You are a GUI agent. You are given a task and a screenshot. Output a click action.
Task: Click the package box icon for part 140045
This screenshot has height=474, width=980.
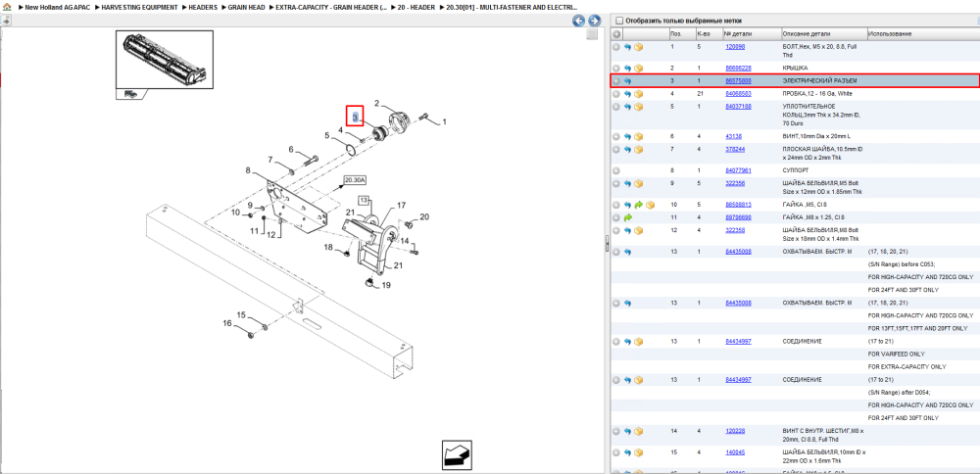coord(639,452)
